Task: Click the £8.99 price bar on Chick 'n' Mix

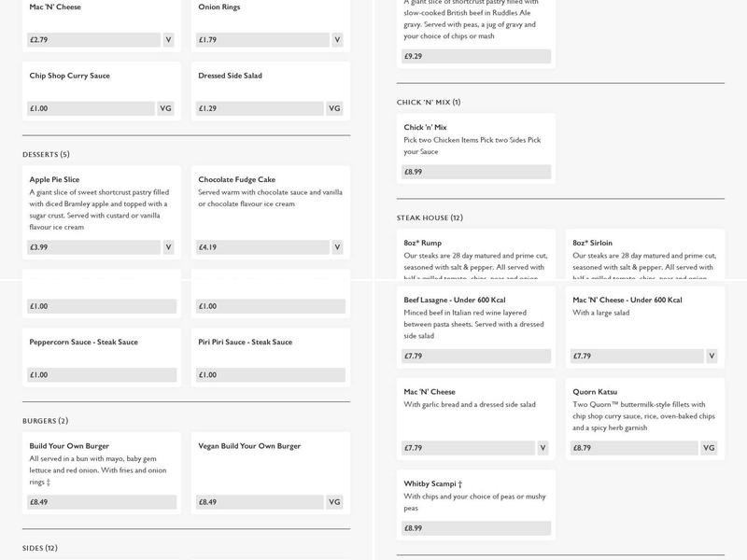Action: coord(476,172)
